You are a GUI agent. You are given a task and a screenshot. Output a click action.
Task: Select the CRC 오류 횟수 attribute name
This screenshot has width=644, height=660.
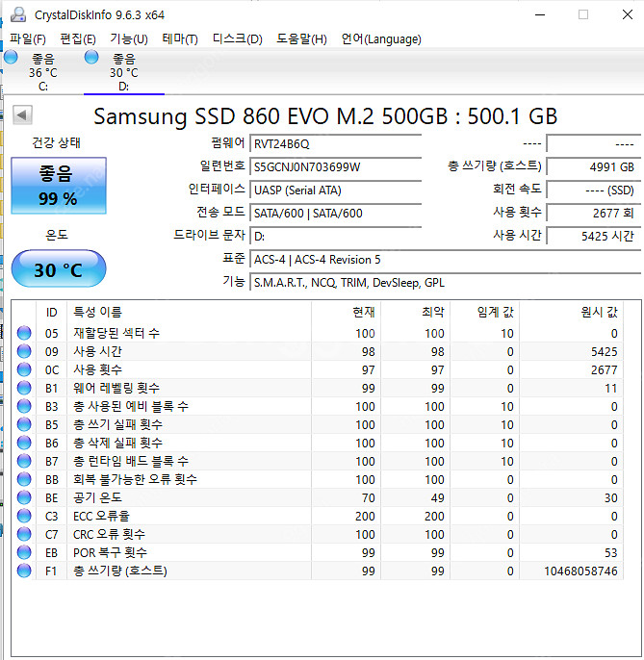109,534
